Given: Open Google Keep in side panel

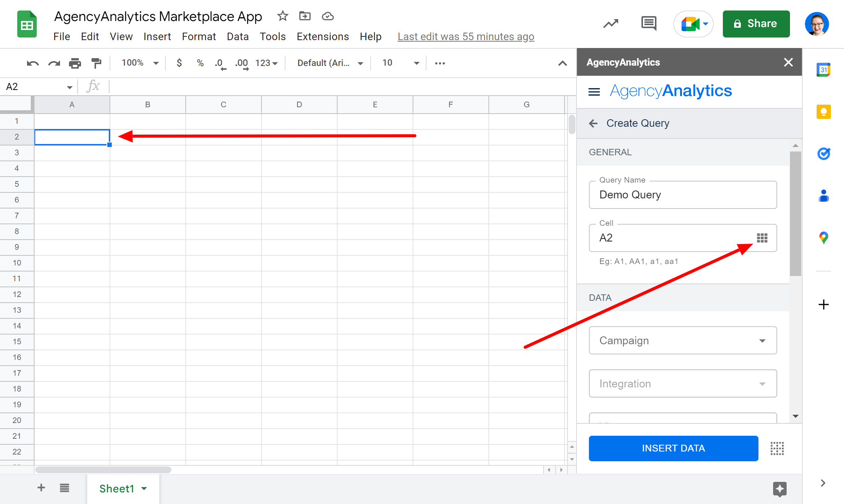Looking at the screenshot, I should tap(823, 112).
